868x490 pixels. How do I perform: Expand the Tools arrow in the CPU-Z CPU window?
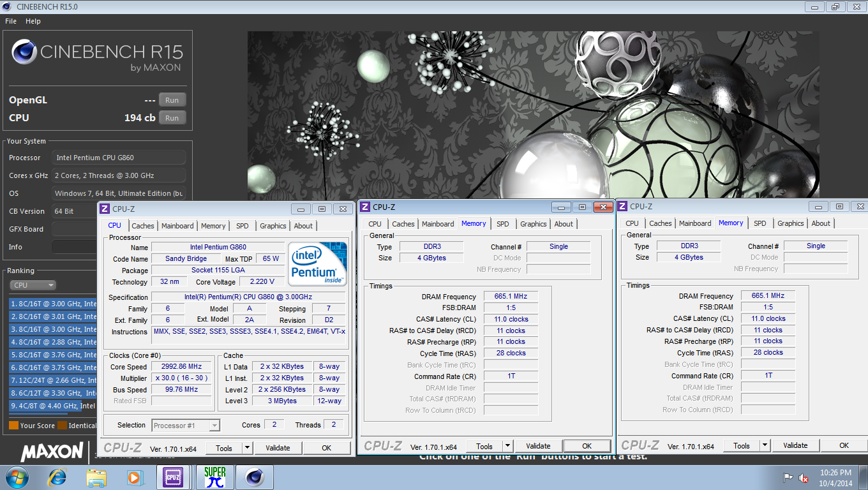tap(248, 448)
